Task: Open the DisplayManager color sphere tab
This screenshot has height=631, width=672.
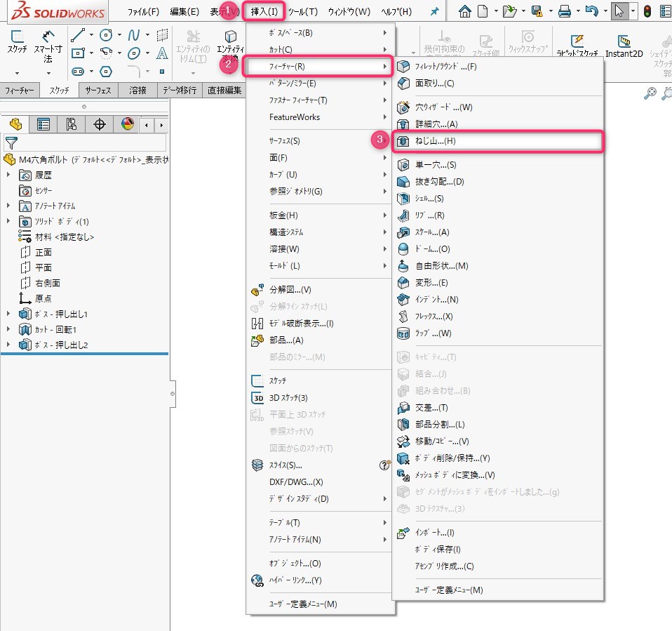Action: (127, 124)
